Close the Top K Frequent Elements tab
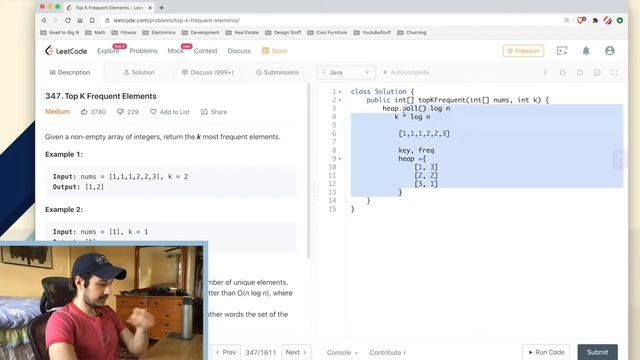This screenshot has height=360, width=640. tap(150, 7)
